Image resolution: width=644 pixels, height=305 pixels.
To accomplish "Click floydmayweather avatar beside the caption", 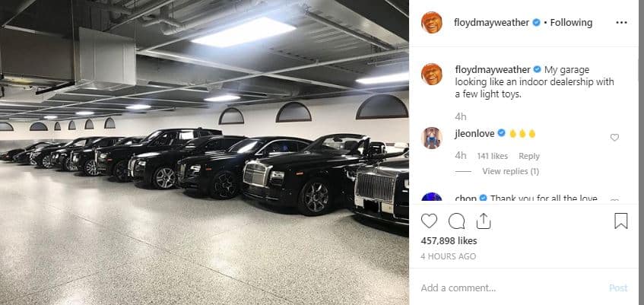I will [x=432, y=74].
